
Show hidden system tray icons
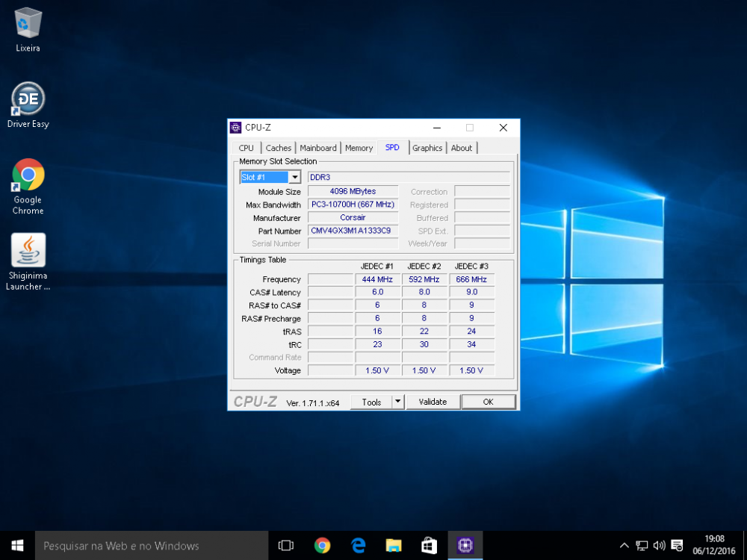point(624,545)
